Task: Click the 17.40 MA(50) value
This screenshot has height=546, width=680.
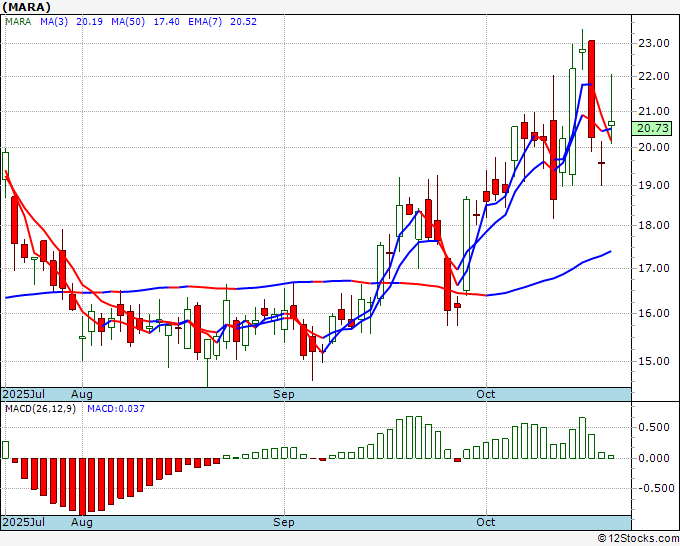Action: pos(167,22)
